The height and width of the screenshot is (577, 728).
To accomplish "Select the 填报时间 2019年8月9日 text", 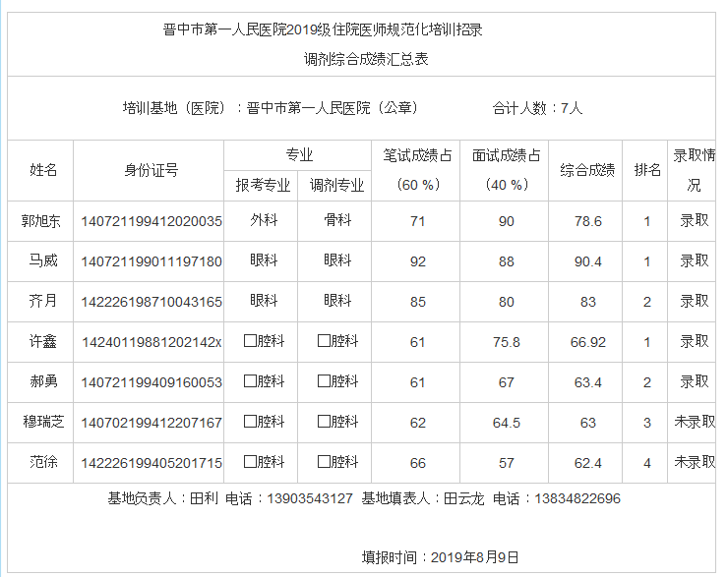I will click(x=440, y=557).
